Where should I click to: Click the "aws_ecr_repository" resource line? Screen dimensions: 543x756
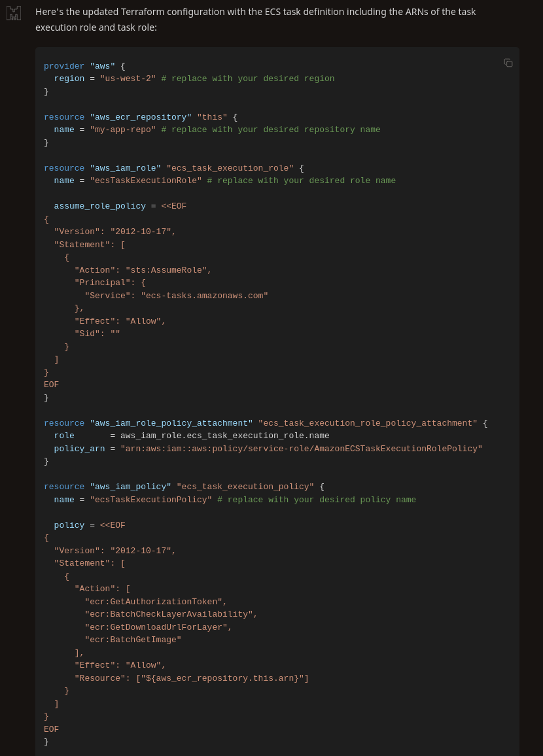(x=141, y=117)
